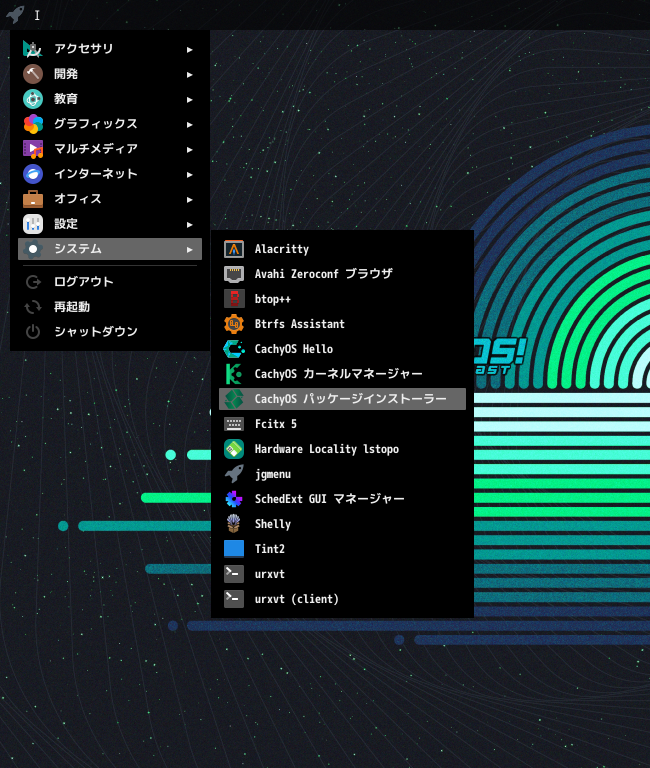The width and height of the screenshot is (650, 768).
Task: Open the インターネット menu category
Action: click(110, 174)
